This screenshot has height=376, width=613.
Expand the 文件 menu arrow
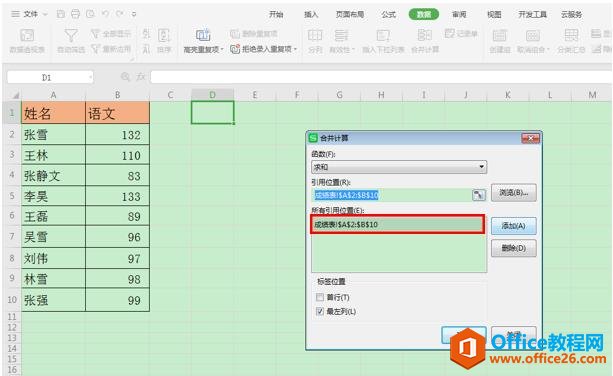point(45,14)
